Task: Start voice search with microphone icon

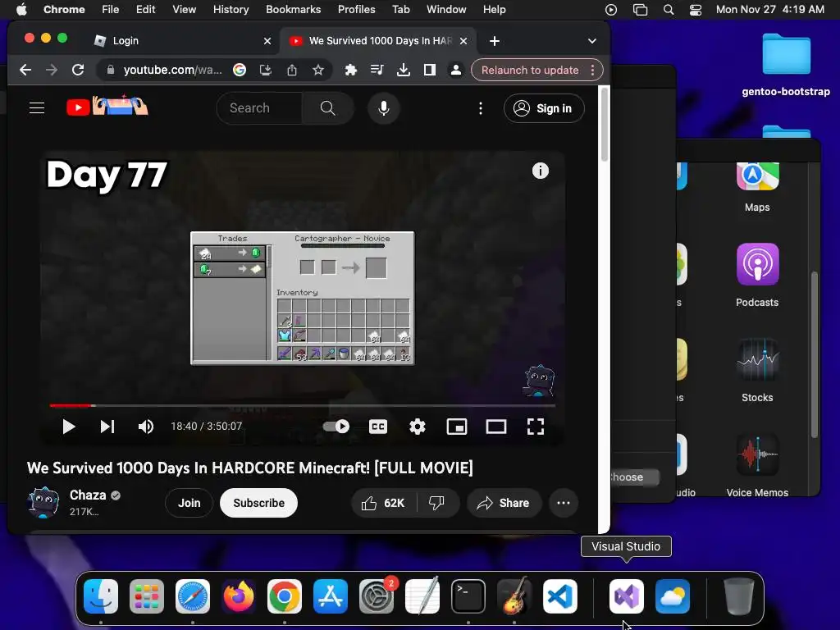Action: tap(384, 108)
